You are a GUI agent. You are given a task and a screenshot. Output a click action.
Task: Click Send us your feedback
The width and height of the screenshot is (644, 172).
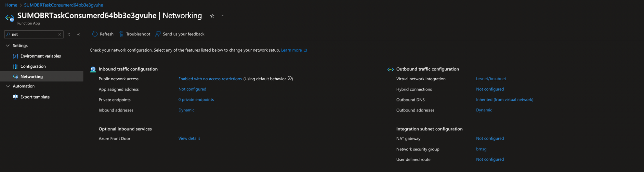180,34
